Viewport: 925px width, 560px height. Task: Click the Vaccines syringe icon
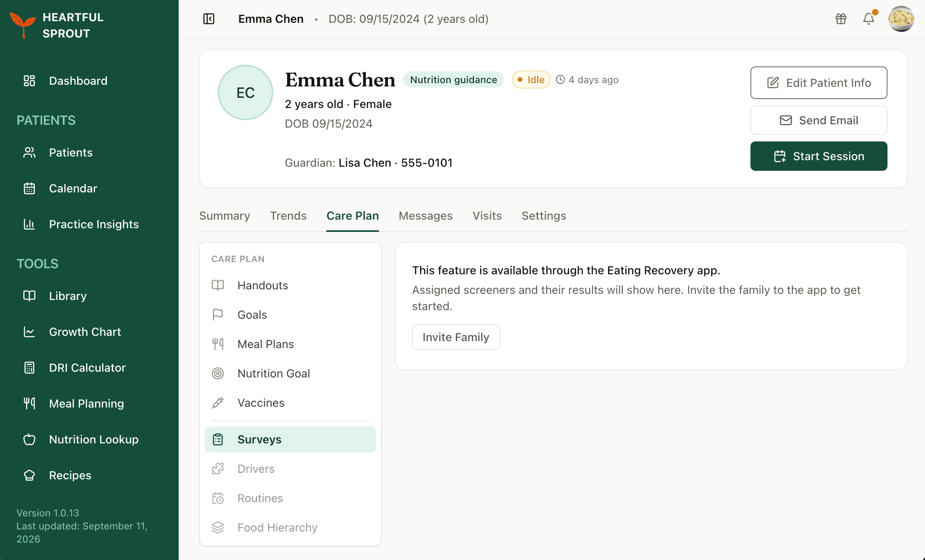point(218,403)
